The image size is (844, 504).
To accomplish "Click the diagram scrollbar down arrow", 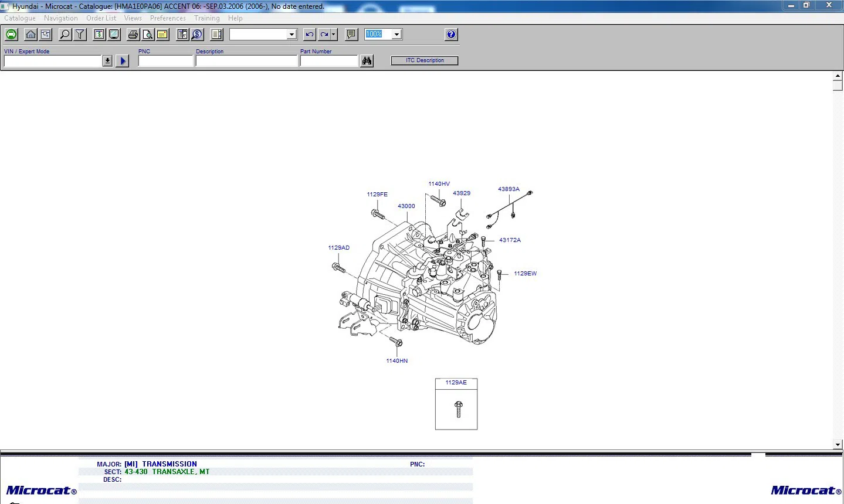I will pyautogui.click(x=838, y=445).
